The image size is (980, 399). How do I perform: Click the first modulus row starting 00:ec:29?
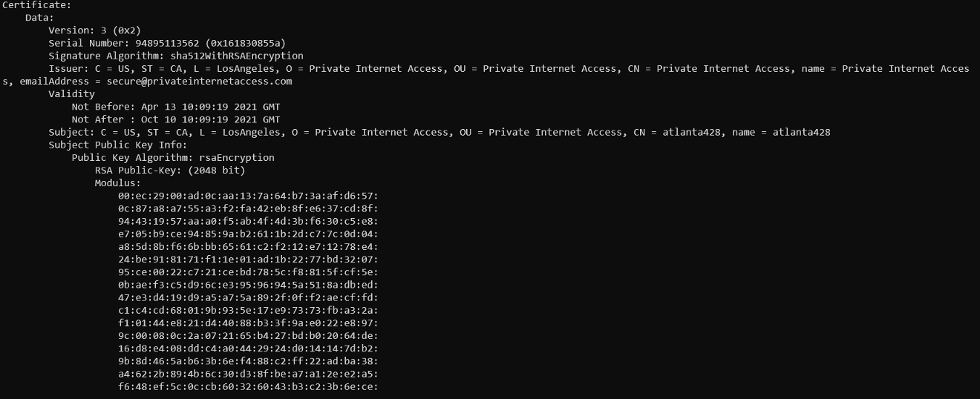248,196
